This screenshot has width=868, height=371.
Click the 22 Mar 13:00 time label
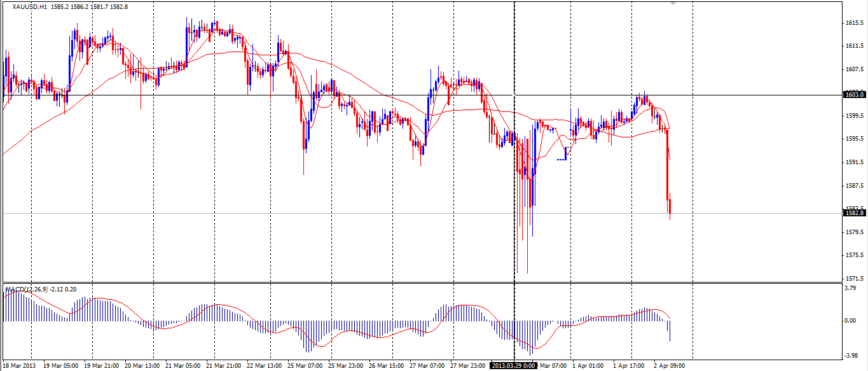pyautogui.click(x=265, y=366)
